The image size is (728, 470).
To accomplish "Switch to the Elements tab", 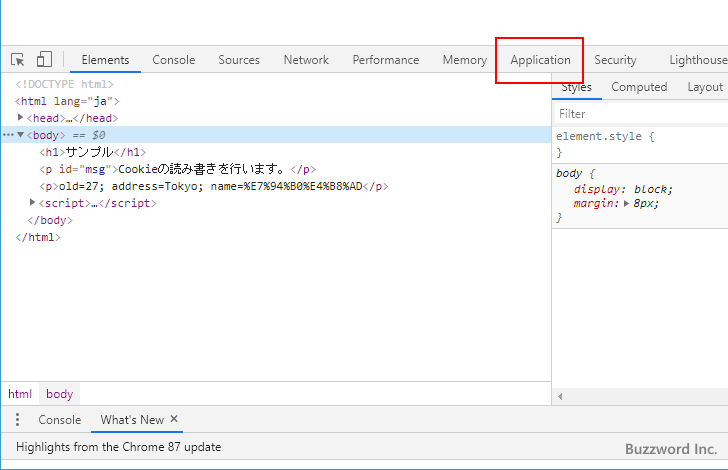I will [x=105, y=60].
